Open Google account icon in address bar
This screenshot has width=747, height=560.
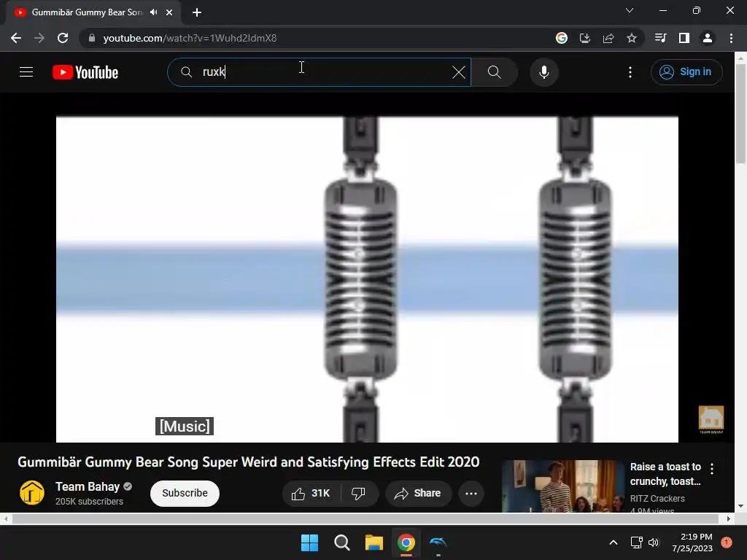[562, 38]
